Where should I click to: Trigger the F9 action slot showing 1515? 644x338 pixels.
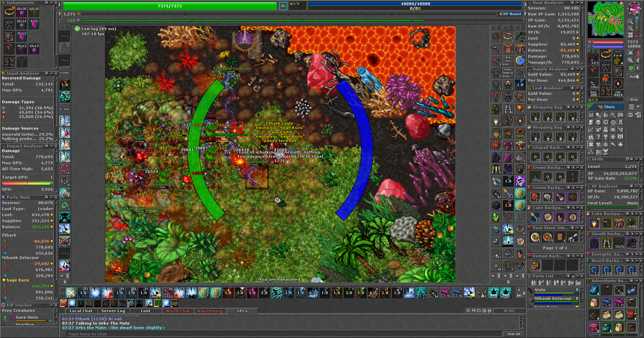168,293
